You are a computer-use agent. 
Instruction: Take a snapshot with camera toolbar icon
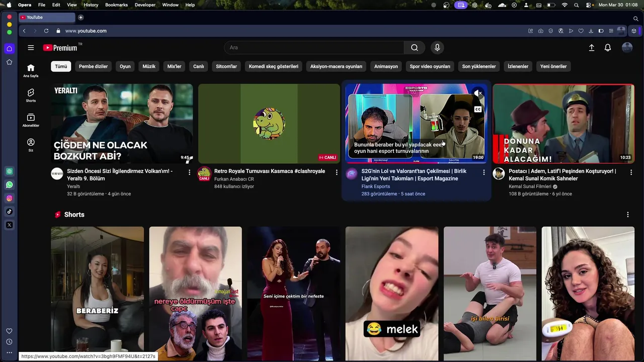click(x=540, y=31)
